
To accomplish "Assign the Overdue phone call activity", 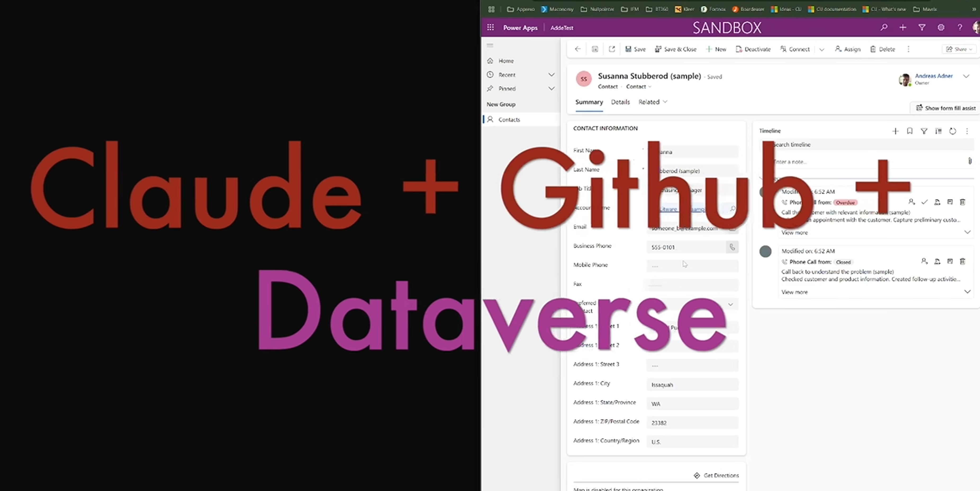I will (911, 202).
